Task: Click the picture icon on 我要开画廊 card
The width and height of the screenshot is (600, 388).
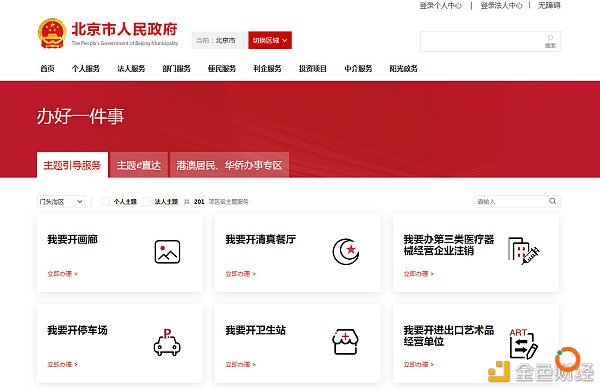Action: pos(167,252)
